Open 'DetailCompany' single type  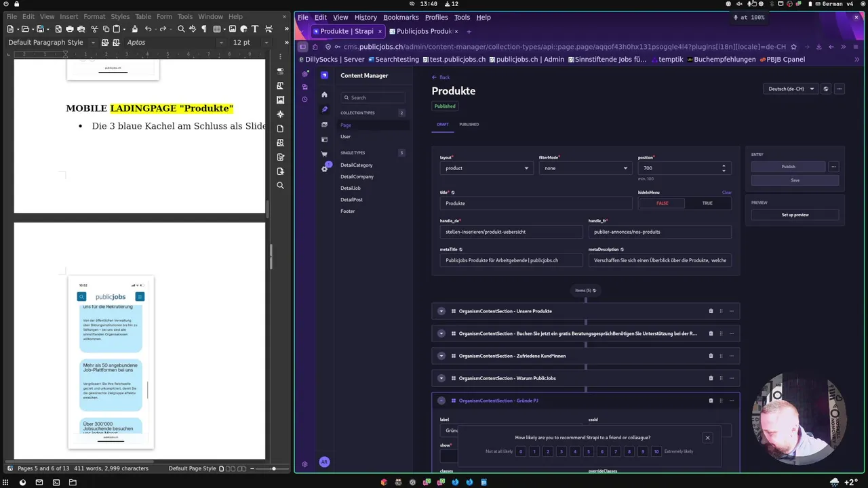(x=357, y=176)
